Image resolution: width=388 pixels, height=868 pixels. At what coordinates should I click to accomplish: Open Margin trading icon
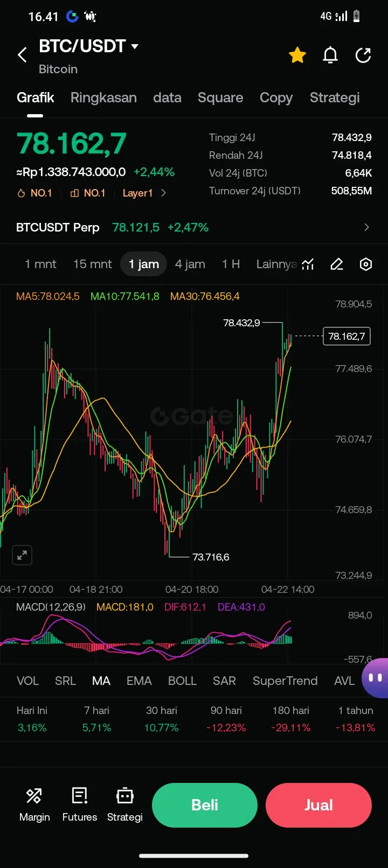tap(34, 804)
